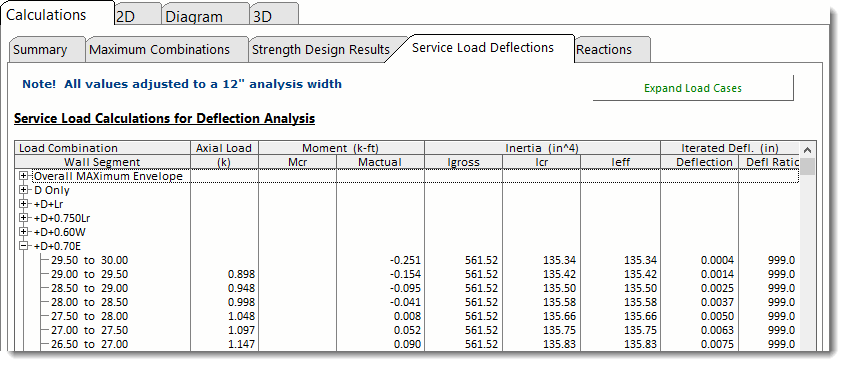845x366 pixels.
Task: Collapse the +D+0.70E load combination
Action: tap(23, 246)
